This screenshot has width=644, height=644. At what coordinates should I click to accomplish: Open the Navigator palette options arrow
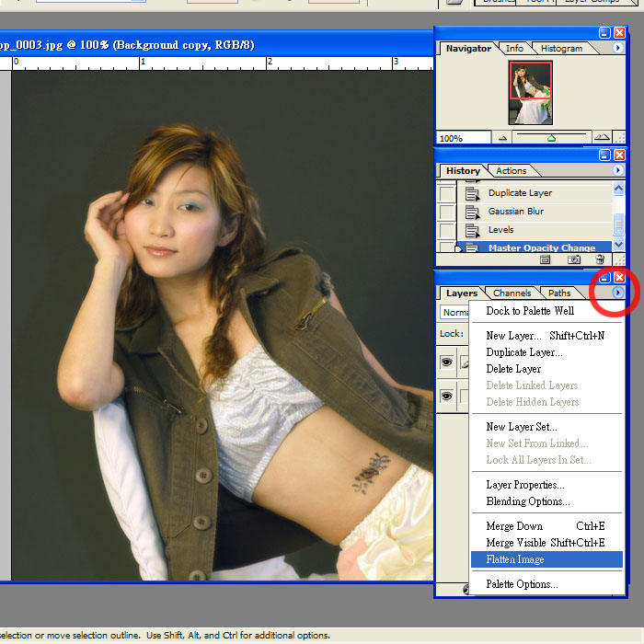(x=618, y=48)
